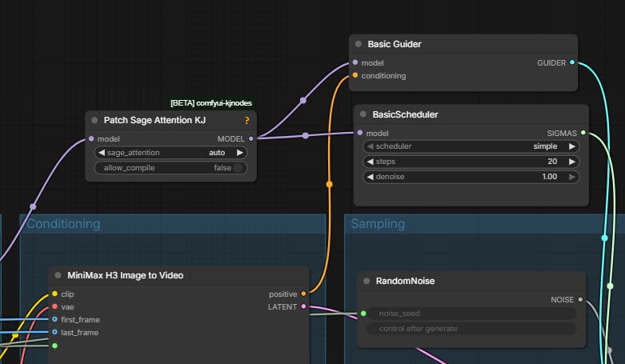The image size is (625, 364).
Task: Advance sage_attention option with right arrow
Action: (x=240, y=153)
